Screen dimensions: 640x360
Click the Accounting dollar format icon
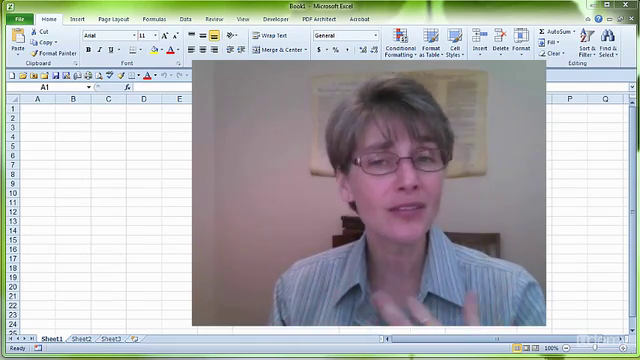coord(319,50)
